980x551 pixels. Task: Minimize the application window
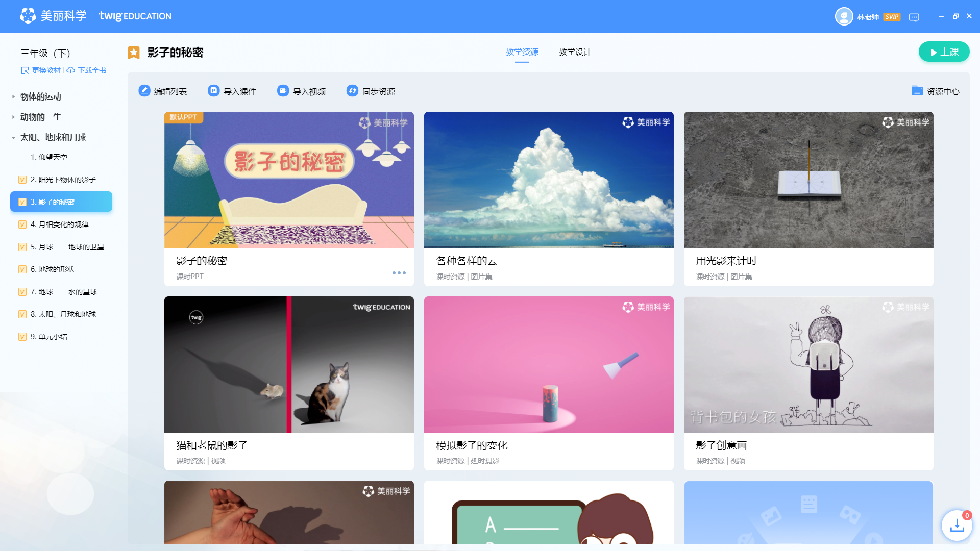coord(941,16)
